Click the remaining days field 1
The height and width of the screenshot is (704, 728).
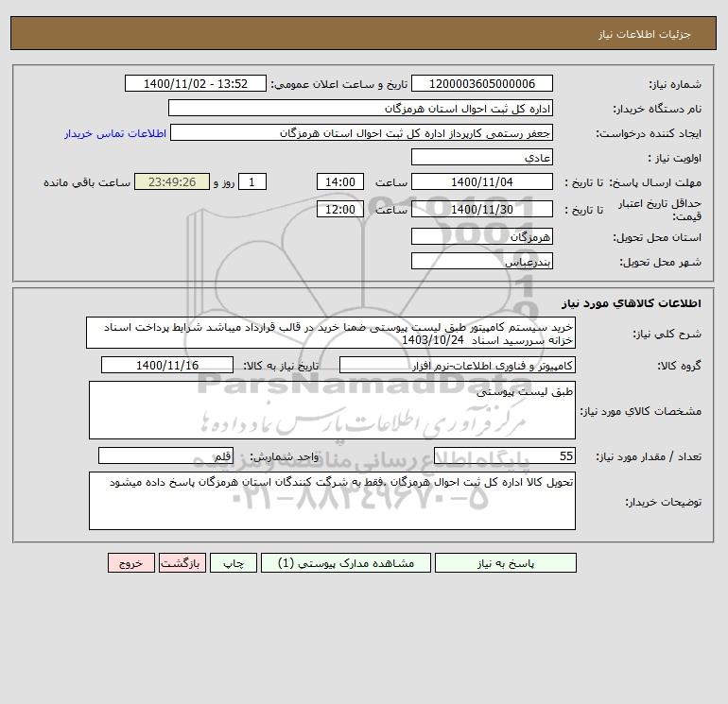pyautogui.click(x=252, y=182)
